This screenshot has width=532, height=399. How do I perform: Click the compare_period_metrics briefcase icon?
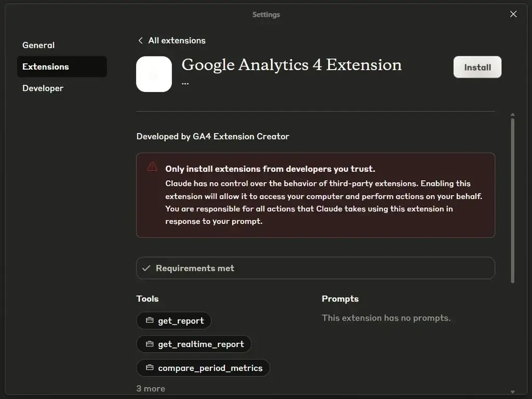[x=150, y=368]
